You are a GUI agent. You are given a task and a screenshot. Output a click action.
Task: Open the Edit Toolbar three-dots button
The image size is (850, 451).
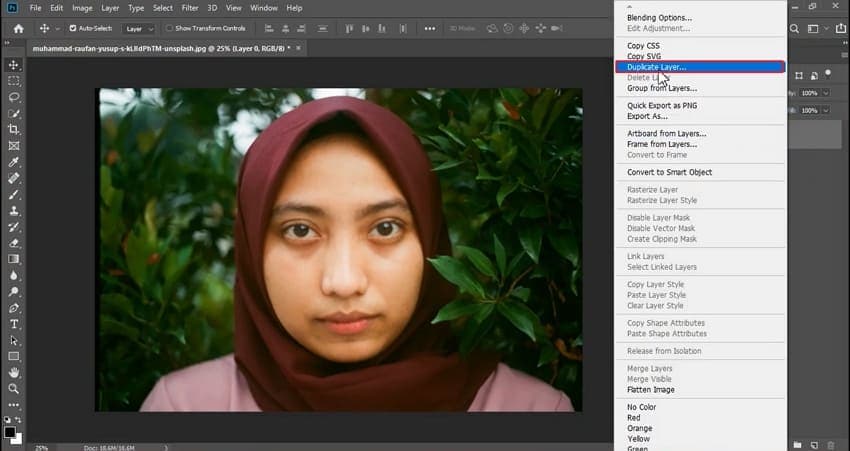14,405
